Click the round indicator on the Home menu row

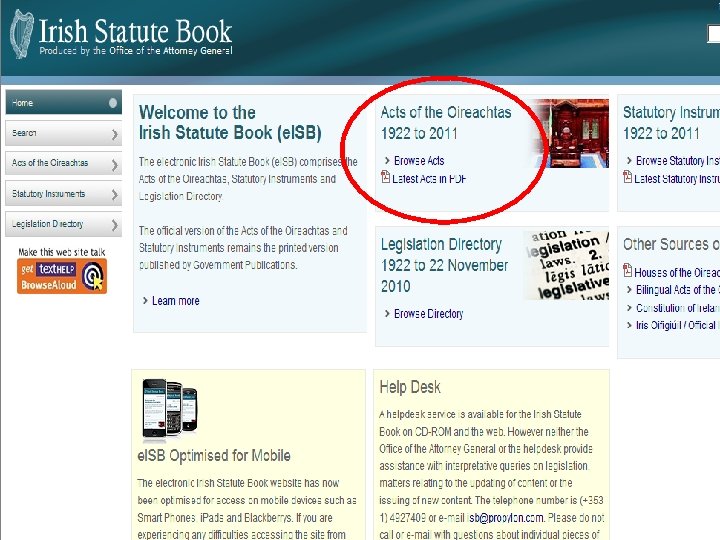click(x=113, y=103)
